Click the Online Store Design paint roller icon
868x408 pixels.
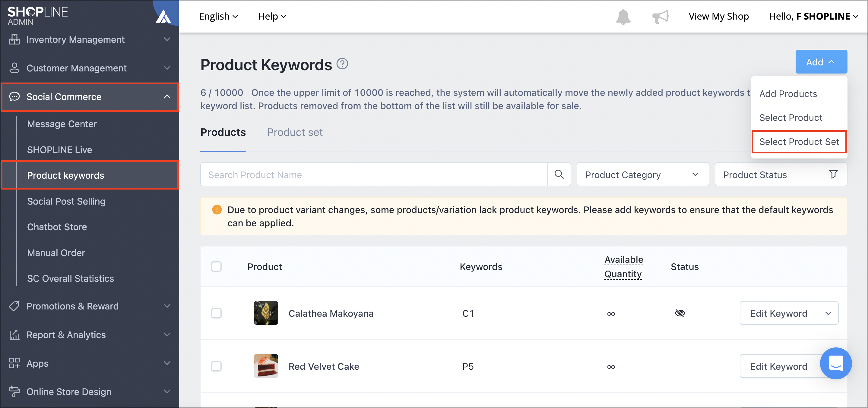(14, 391)
